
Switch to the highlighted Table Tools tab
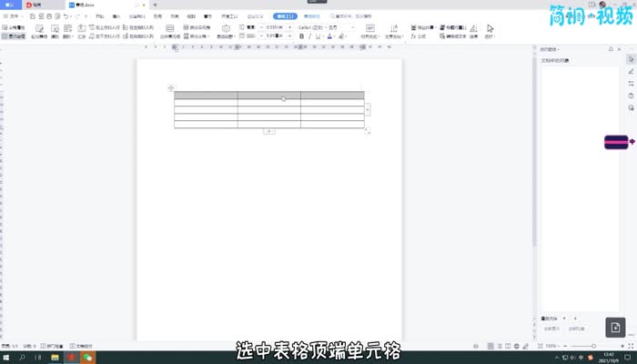pos(286,16)
